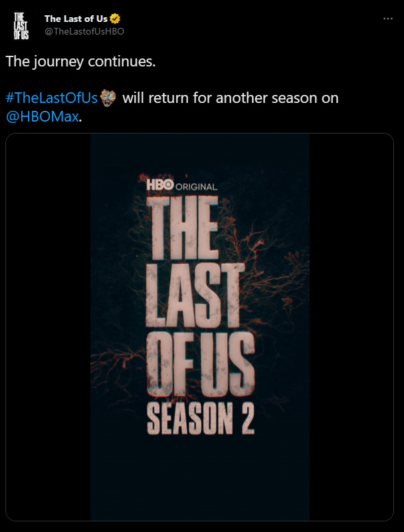Screen dimensions: 404x532
Task: Click the gold verified badge
Action: pos(114,18)
